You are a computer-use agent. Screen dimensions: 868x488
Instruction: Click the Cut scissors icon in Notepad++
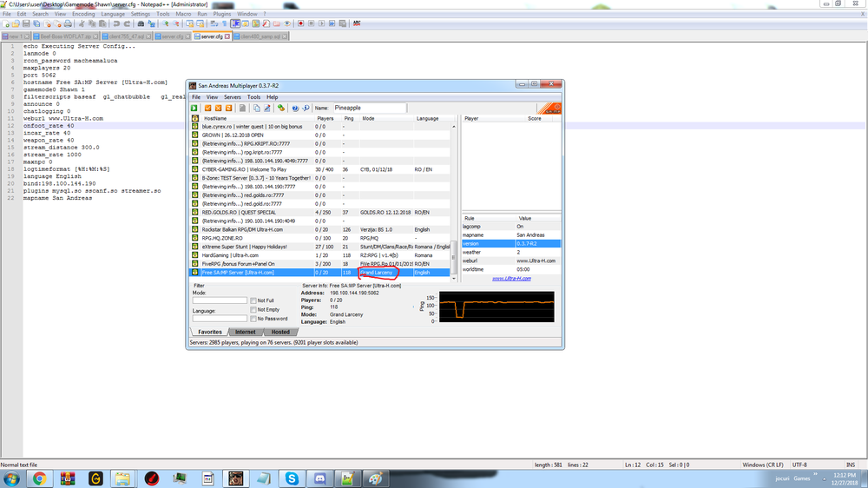pos(82,23)
